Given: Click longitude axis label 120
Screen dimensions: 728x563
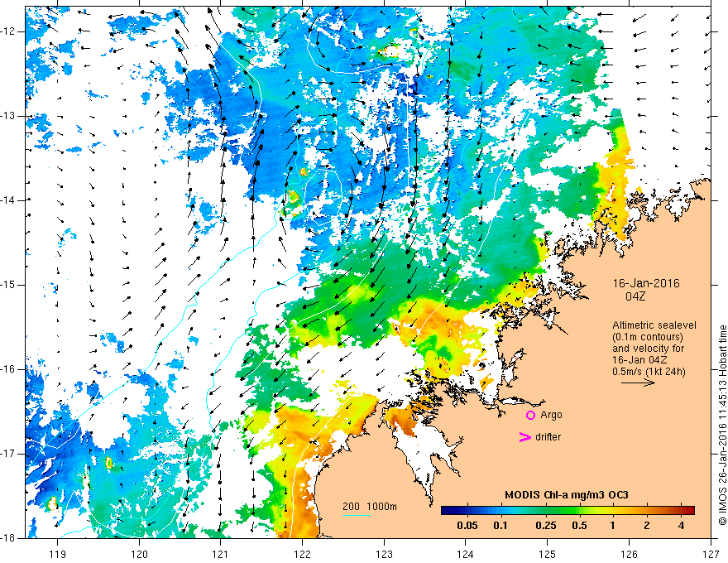Looking at the screenshot, I should (x=139, y=554).
